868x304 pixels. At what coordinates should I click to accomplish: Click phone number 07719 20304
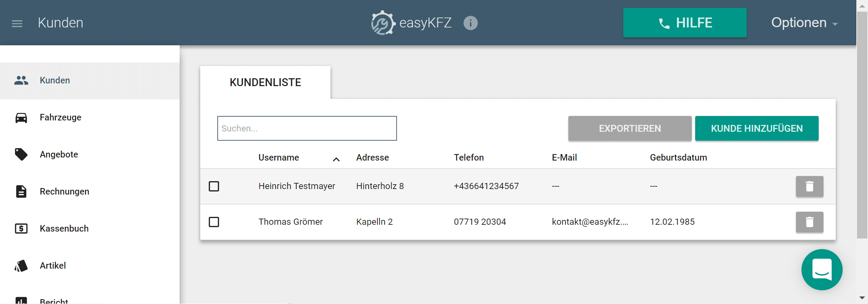480,222
